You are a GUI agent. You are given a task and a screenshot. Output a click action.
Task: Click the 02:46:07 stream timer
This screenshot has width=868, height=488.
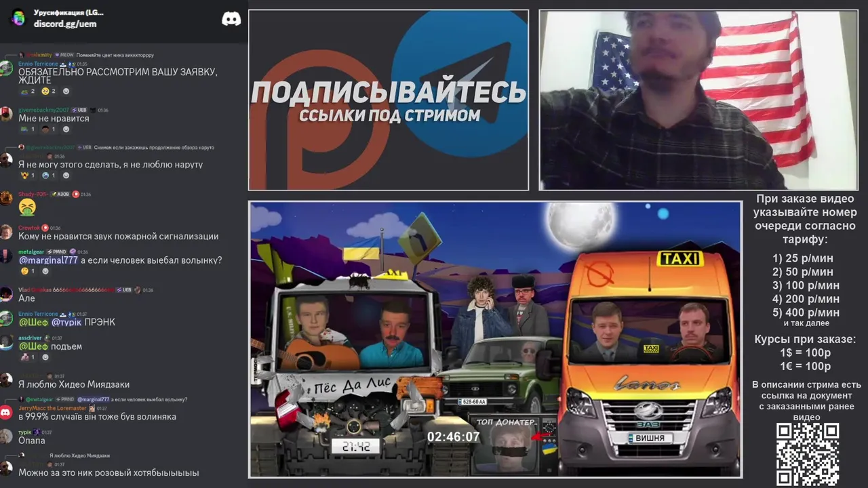coord(453,437)
